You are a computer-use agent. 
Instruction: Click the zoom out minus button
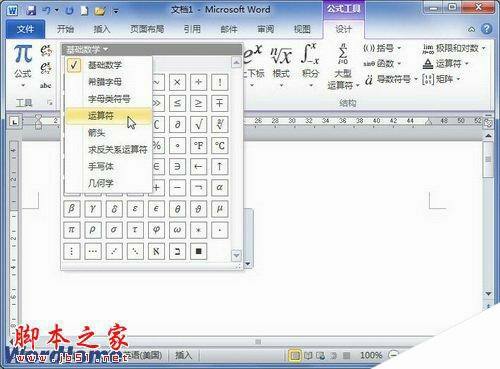(393, 355)
